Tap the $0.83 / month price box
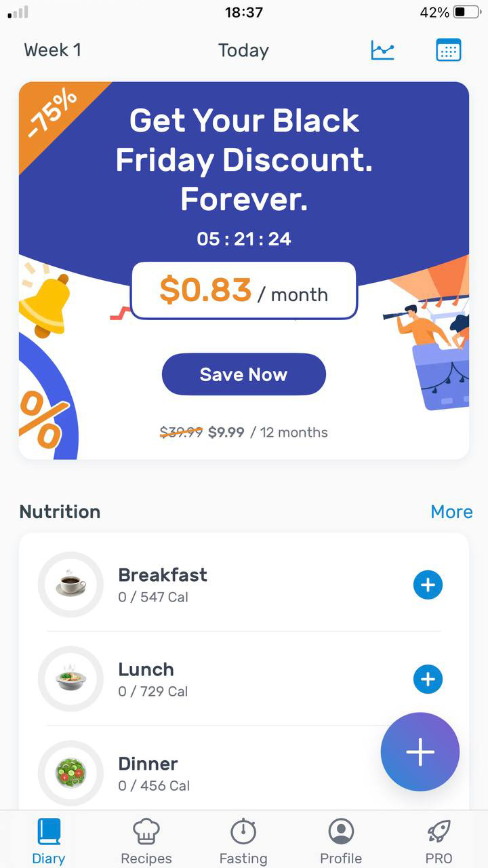This screenshot has width=488, height=868. click(x=244, y=290)
